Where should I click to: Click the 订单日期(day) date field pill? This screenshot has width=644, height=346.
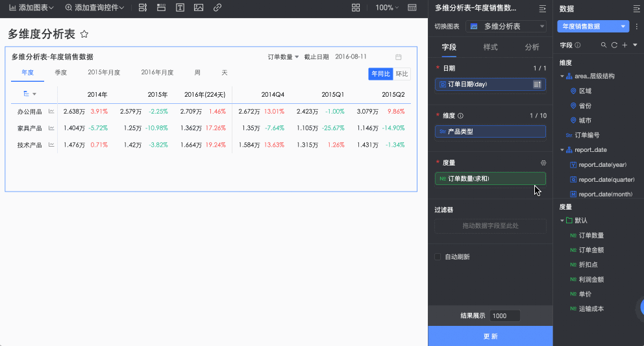click(490, 84)
